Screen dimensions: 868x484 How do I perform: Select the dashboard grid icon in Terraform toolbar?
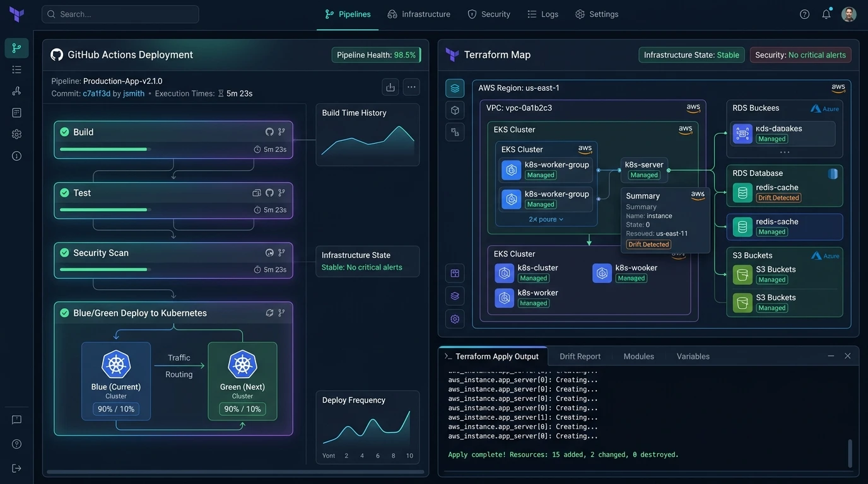(455, 274)
